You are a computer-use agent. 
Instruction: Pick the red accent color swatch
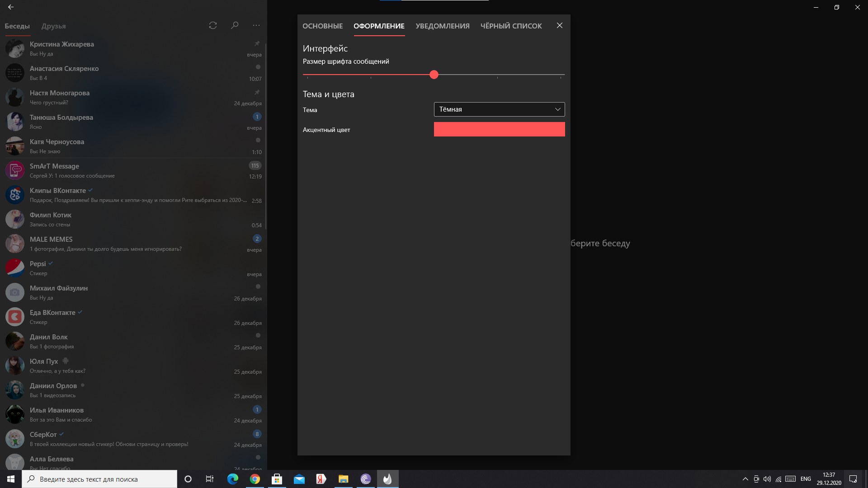click(x=499, y=129)
